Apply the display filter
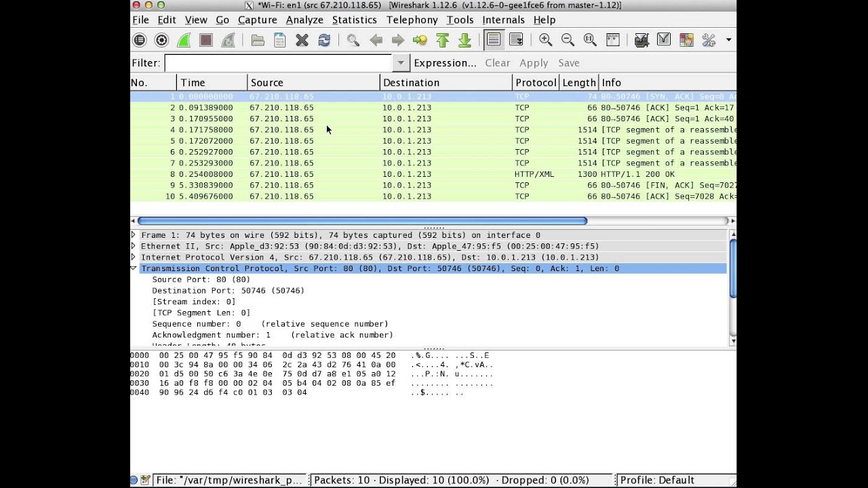Image resolution: width=868 pixels, height=488 pixels. point(534,63)
